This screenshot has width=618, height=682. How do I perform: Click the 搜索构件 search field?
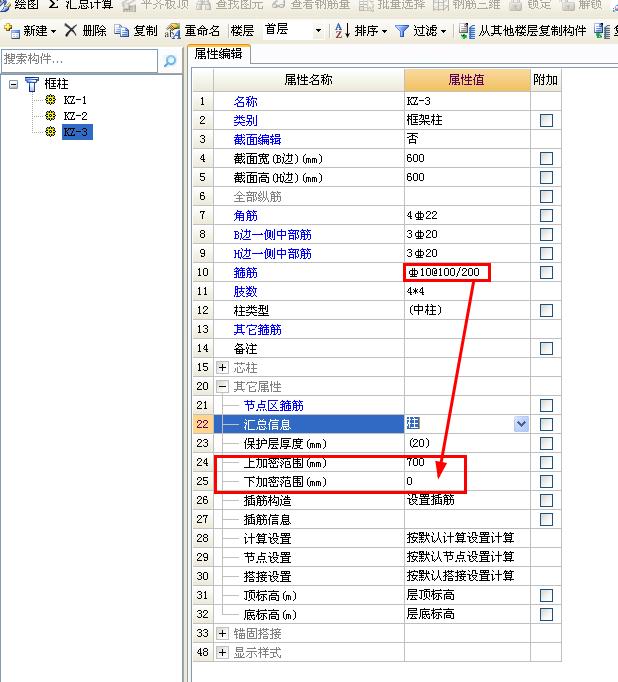[80, 60]
